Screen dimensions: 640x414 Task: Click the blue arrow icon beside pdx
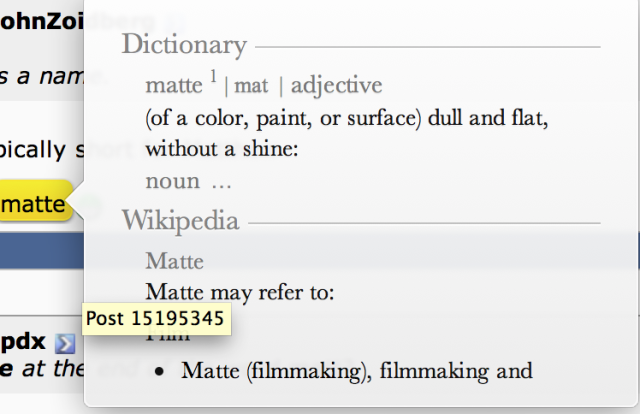click(65, 344)
